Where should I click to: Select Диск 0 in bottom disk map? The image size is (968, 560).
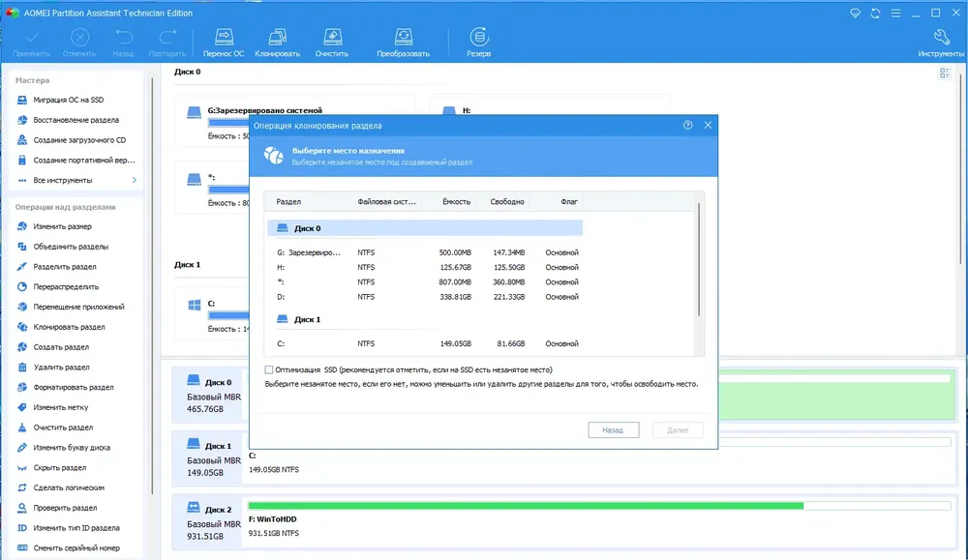point(209,396)
